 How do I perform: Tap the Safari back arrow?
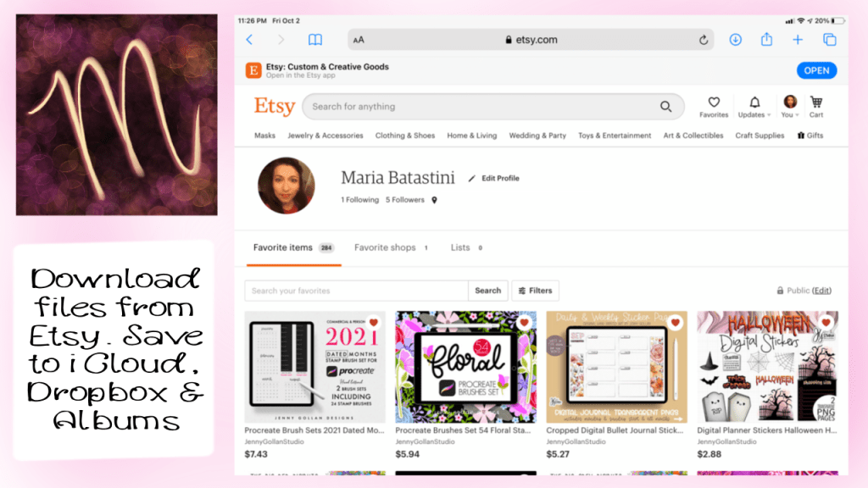tap(249, 40)
